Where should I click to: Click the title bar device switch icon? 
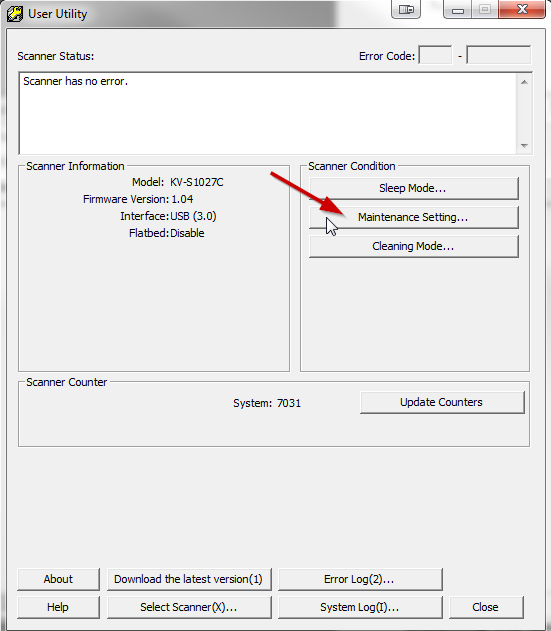coord(406,9)
